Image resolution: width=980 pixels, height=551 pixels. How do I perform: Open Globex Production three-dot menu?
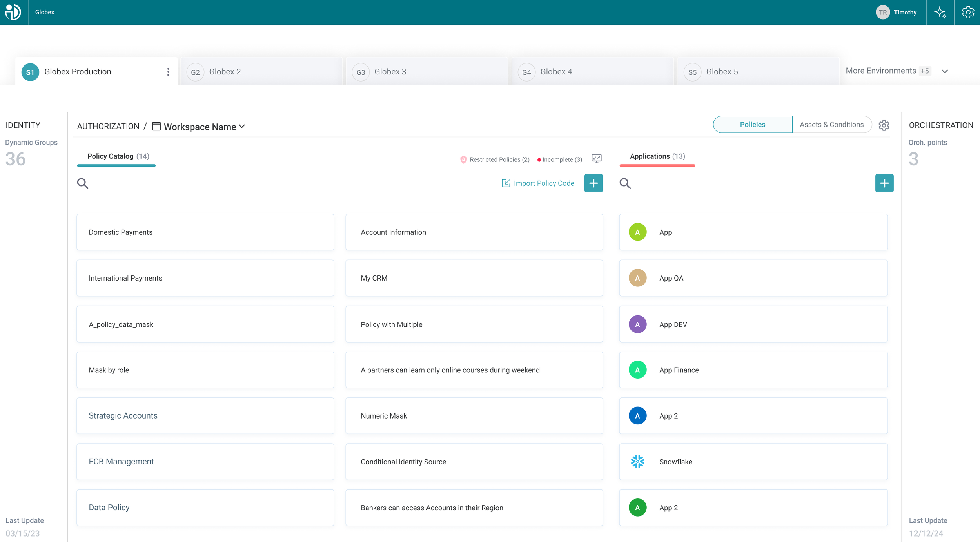[x=168, y=72]
